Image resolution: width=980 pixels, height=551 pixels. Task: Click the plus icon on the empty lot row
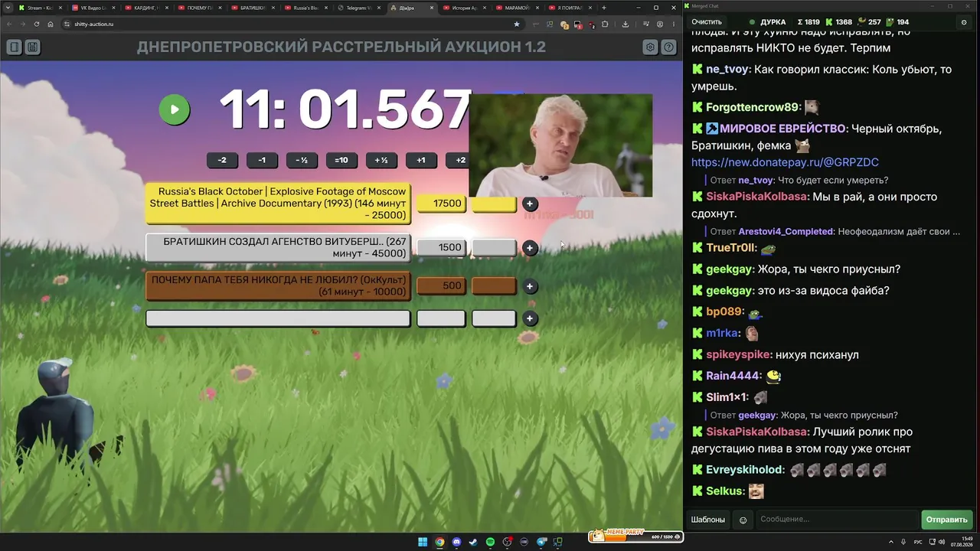coord(530,318)
